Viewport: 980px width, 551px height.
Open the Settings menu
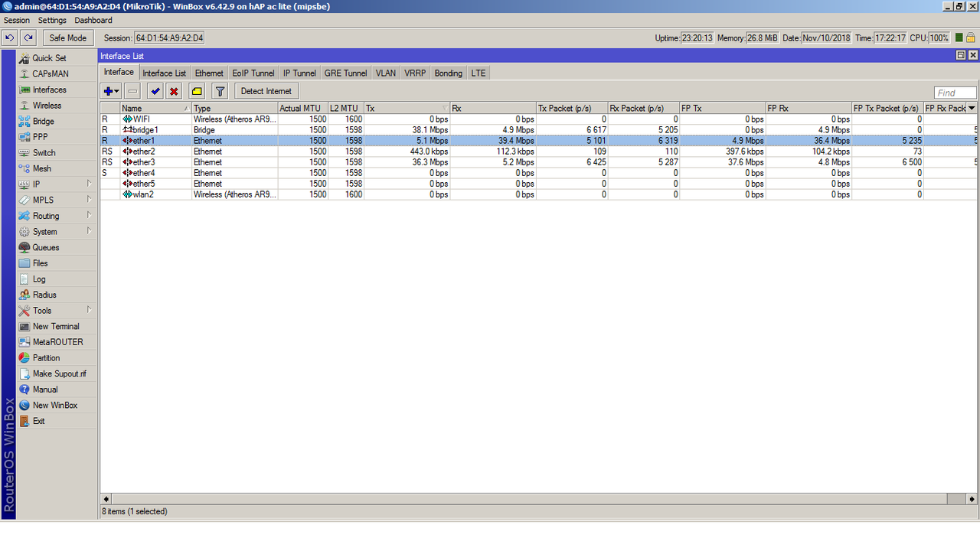point(52,20)
